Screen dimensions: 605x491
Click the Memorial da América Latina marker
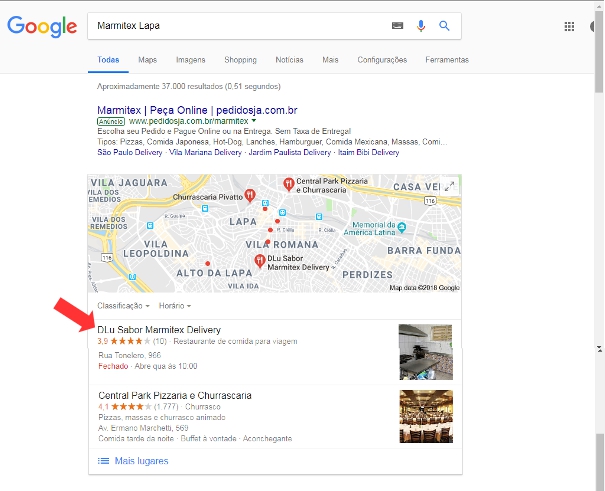click(402, 227)
